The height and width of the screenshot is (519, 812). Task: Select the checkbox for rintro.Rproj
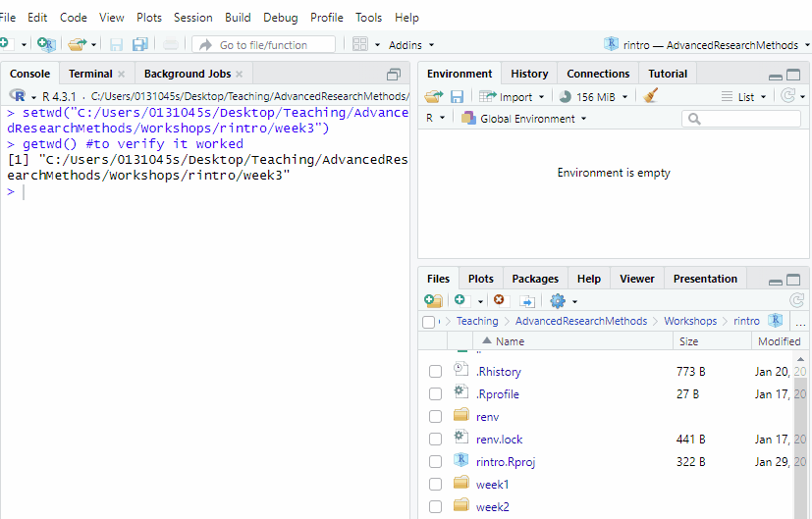(x=436, y=461)
